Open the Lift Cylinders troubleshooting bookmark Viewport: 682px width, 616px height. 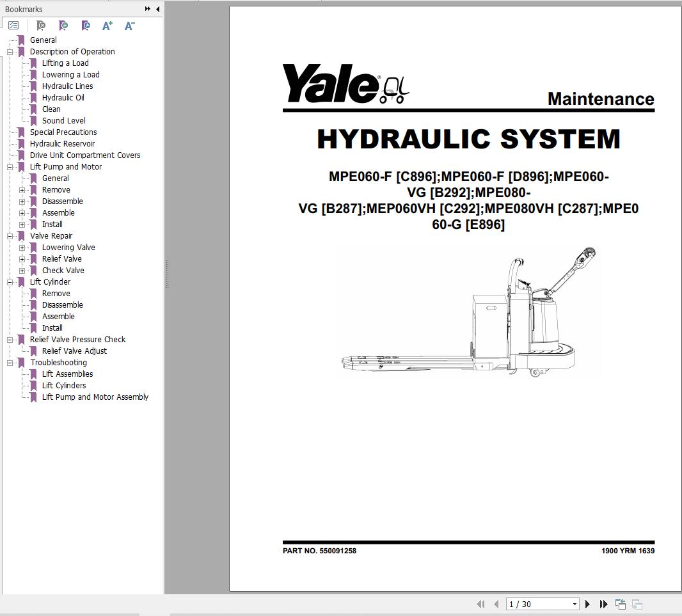(x=64, y=386)
